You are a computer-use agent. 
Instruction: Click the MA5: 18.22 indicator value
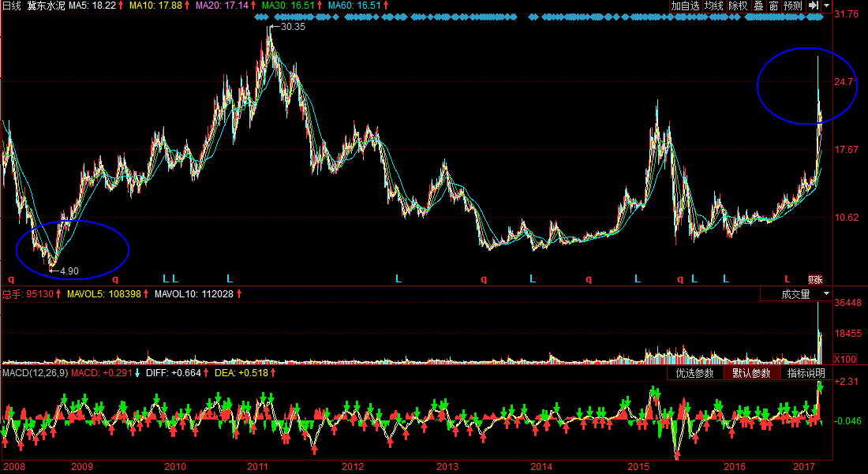(92, 6)
